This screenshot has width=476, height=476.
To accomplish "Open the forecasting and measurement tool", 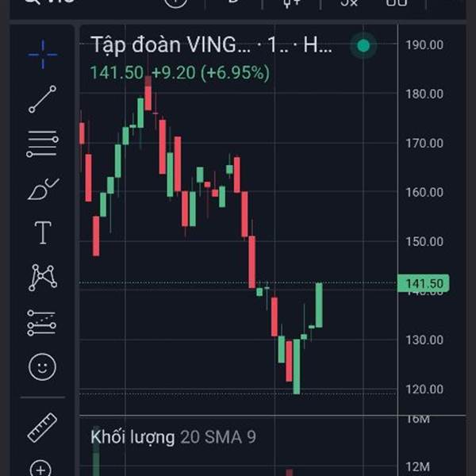I will pos(42,322).
